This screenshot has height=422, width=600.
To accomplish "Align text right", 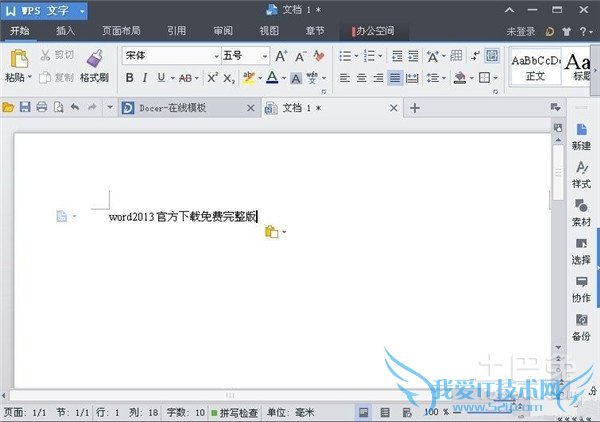I will [378, 78].
